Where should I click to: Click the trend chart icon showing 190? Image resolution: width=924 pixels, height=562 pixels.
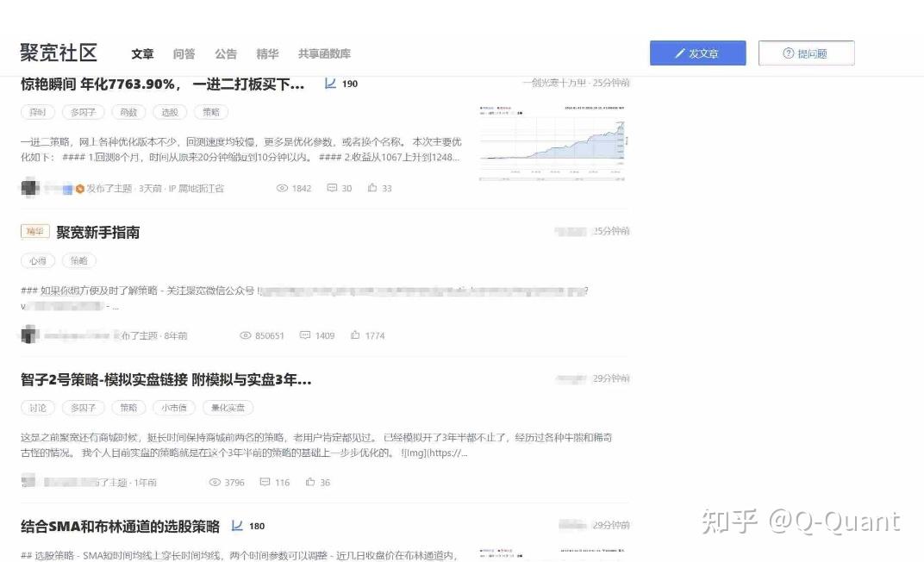[331, 83]
